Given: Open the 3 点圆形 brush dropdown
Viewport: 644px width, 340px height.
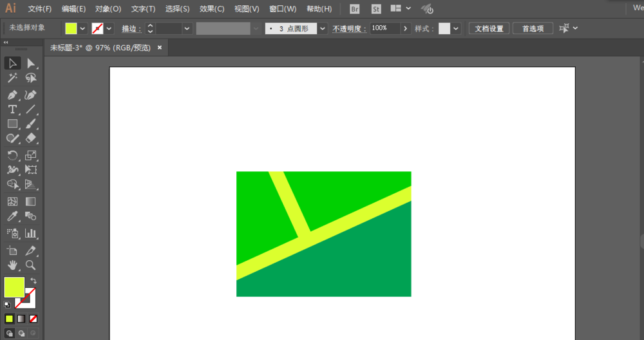Looking at the screenshot, I should tap(323, 28).
